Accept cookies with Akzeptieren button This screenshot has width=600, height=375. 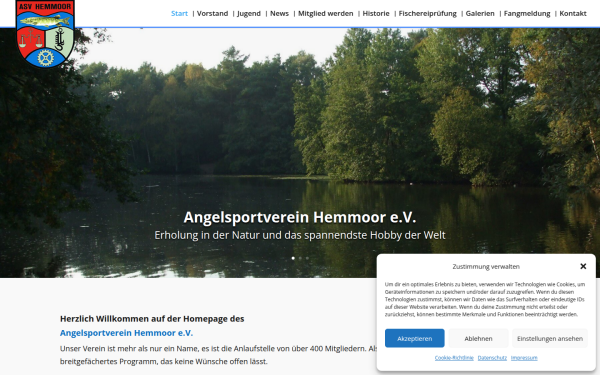click(414, 338)
